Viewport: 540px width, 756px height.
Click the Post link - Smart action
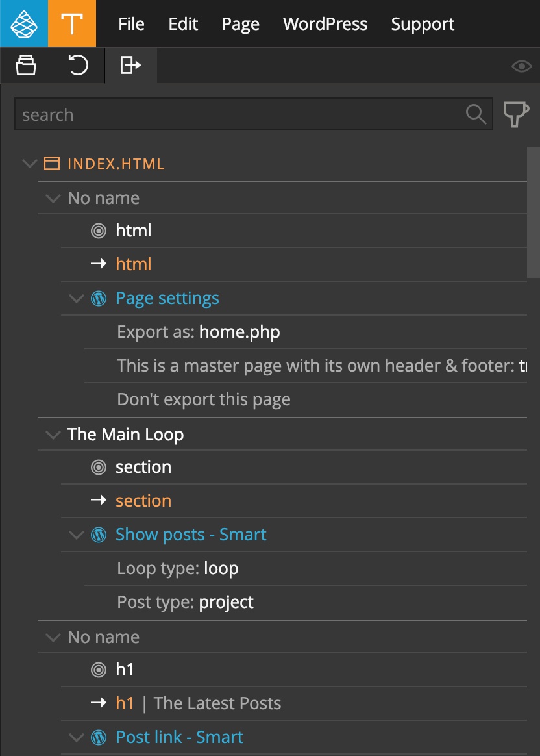(179, 737)
